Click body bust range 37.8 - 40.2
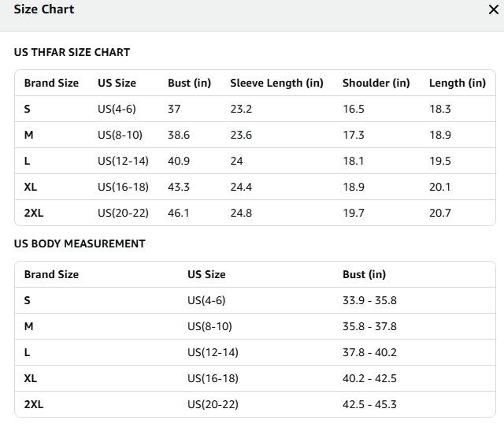Viewport: 504px width, 431px height. (x=369, y=353)
